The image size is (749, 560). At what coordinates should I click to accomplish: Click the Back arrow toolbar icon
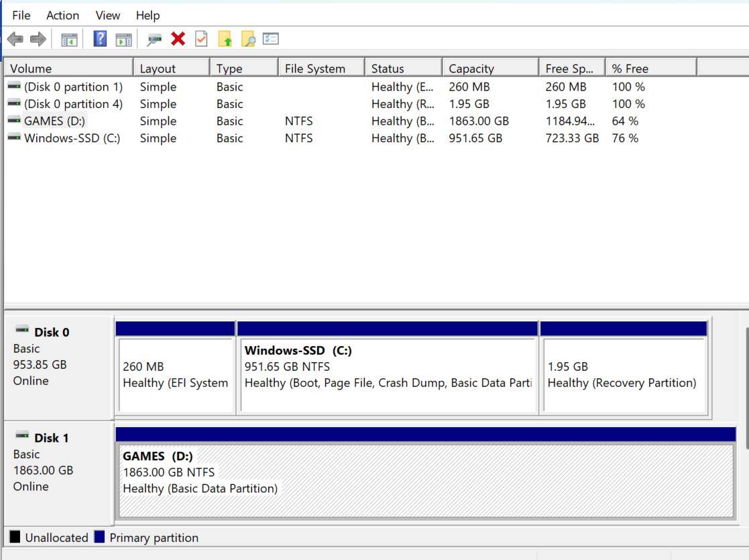tap(15, 40)
